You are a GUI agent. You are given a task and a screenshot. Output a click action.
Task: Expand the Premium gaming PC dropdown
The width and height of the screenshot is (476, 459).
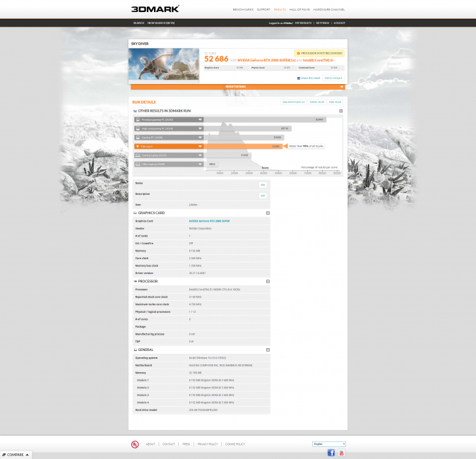pos(200,119)
